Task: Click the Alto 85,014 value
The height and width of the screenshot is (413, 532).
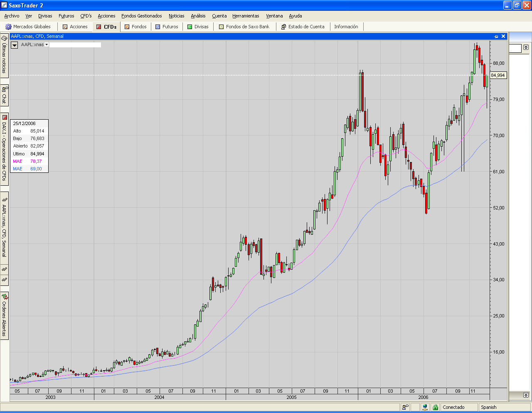Action: (x=37, y=131)
